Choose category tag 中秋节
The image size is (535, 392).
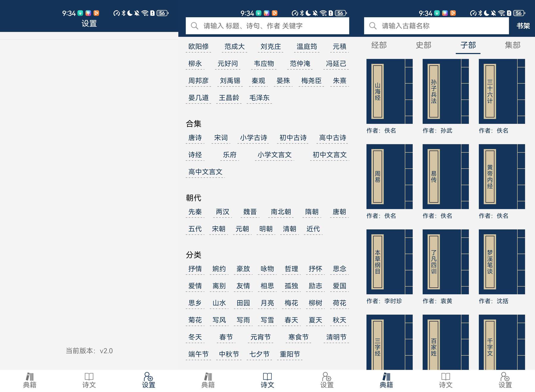[229, 354]
